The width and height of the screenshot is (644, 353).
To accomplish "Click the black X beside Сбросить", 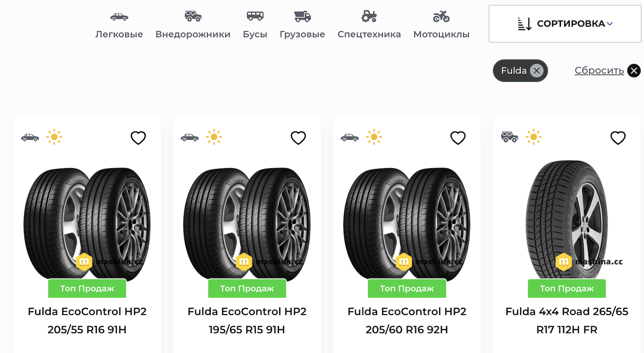I will click(x=634, y=71).
